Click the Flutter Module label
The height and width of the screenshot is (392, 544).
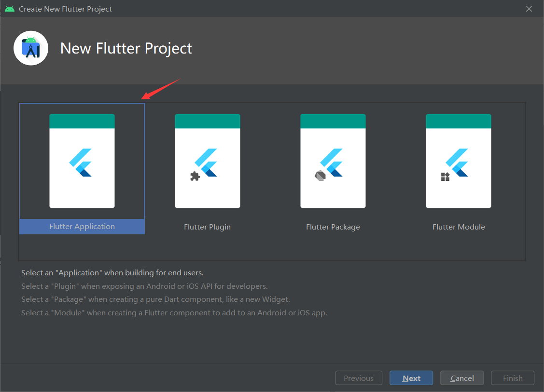(x=459, y=227)
